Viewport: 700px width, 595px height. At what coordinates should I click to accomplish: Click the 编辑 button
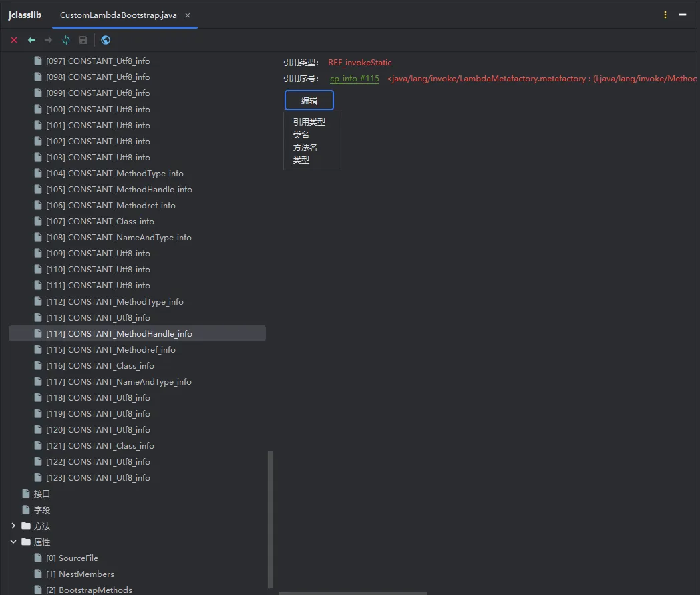point(309,100)
